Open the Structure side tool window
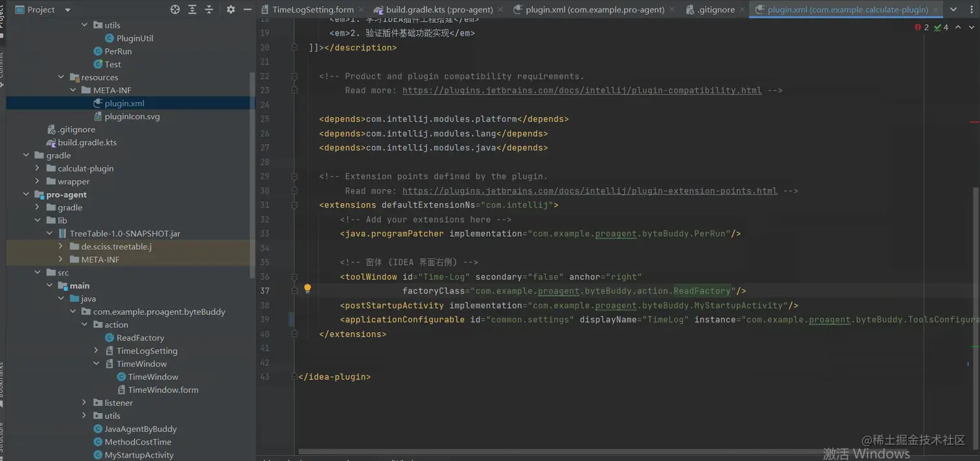This screenshot has width=980, height=461. 2,440
